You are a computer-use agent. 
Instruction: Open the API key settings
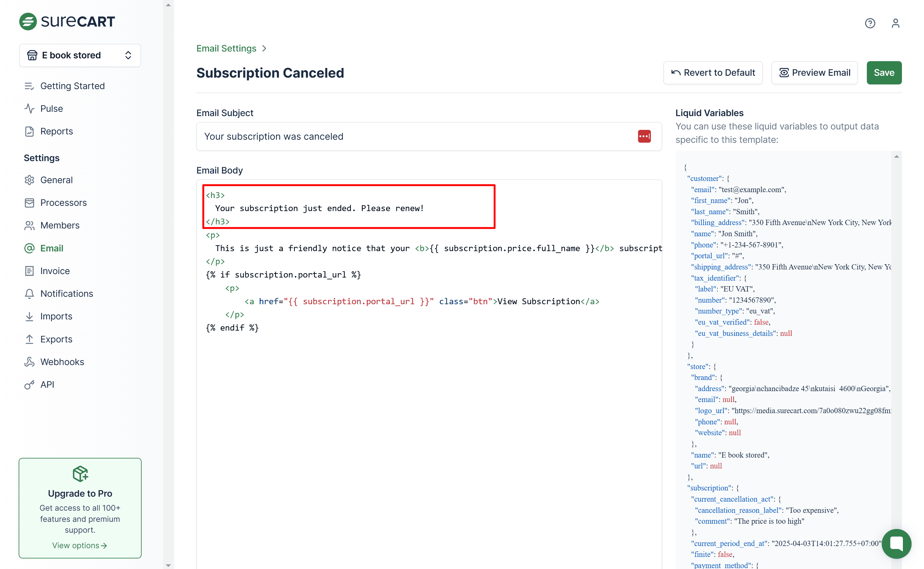(x=47, y=384)
